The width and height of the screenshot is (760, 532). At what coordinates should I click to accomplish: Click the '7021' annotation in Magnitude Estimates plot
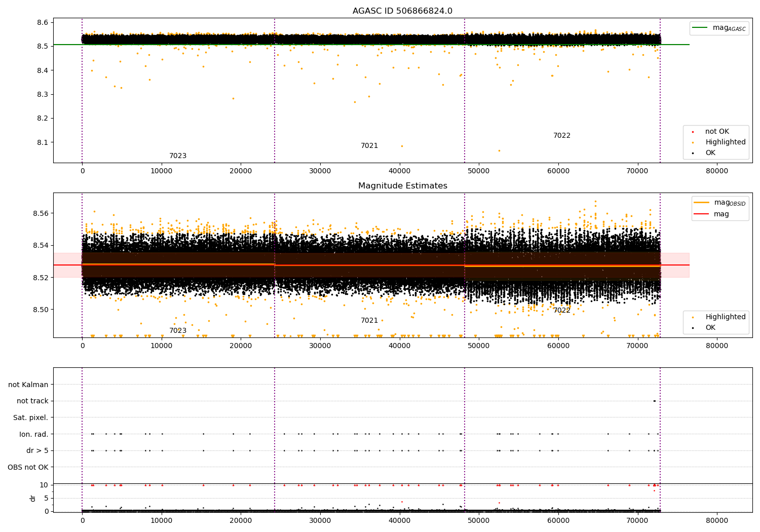click(x=369, y=321)
